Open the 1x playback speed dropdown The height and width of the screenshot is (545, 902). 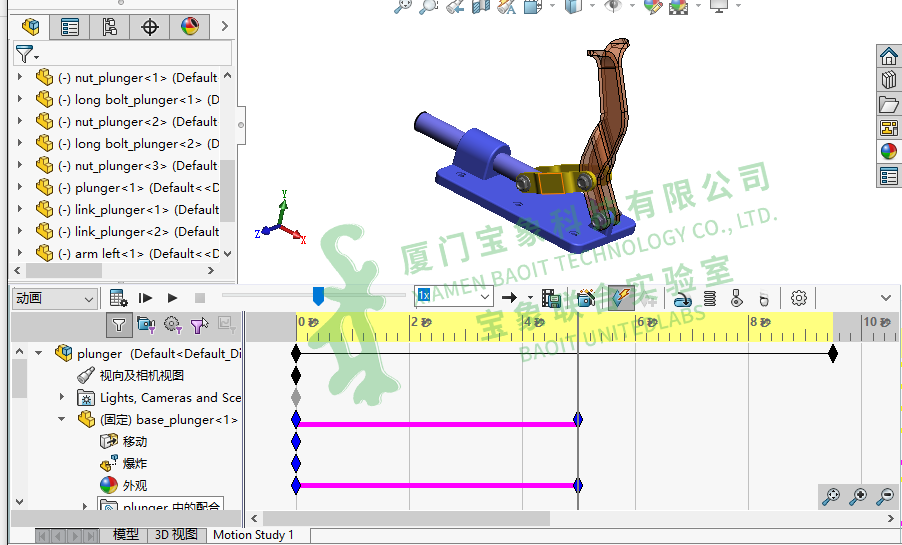pos(455,297)
